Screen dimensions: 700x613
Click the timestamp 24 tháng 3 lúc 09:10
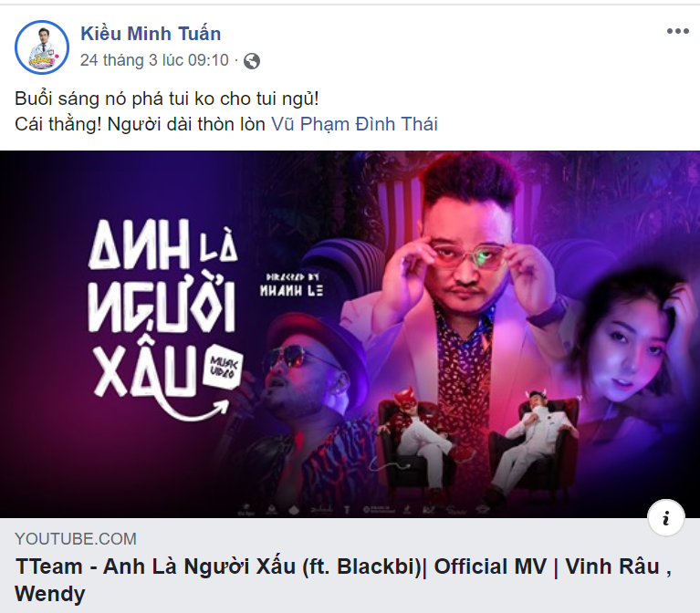154,60
